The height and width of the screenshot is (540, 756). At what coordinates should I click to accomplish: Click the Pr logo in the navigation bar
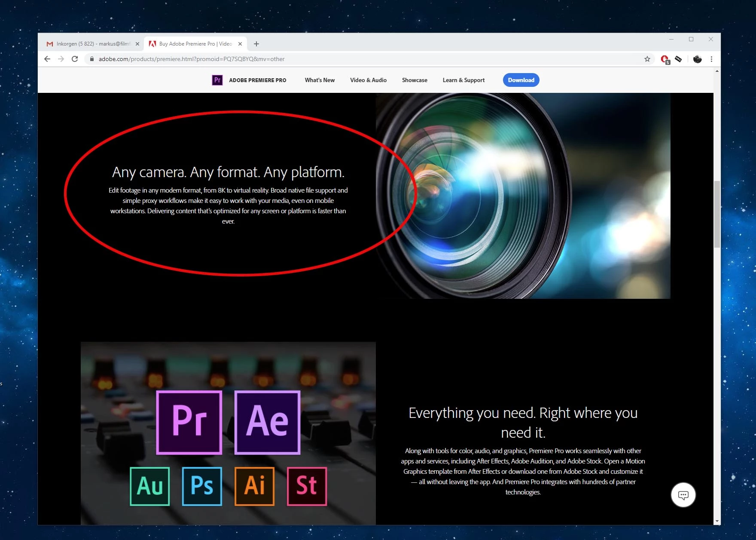click(x=217, y=80)
